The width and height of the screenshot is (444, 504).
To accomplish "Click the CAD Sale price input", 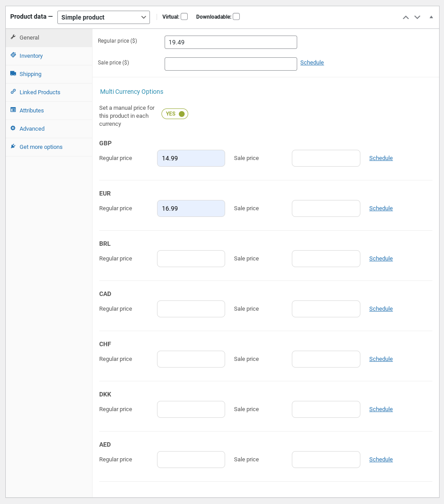I will coord(326,309).
